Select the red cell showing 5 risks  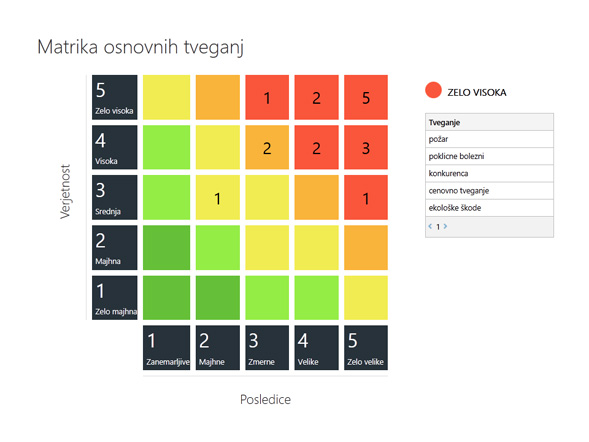366,97
